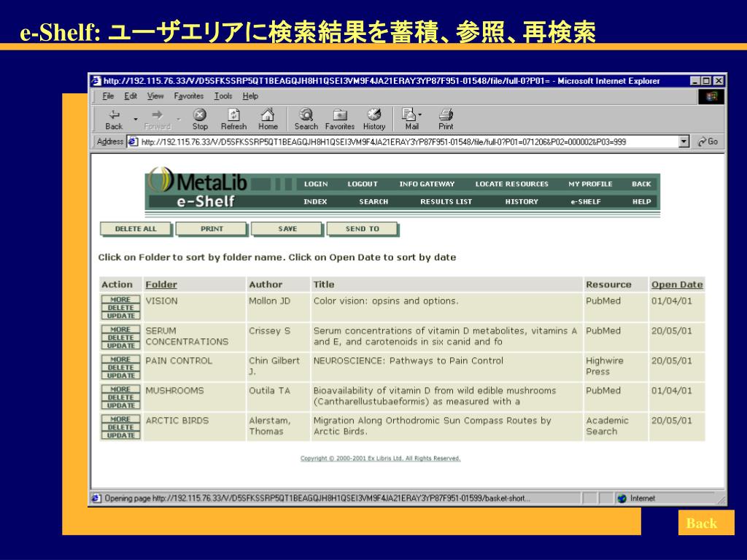
Task: Click DELETE for the VISION record
Action: click(120, 308)
